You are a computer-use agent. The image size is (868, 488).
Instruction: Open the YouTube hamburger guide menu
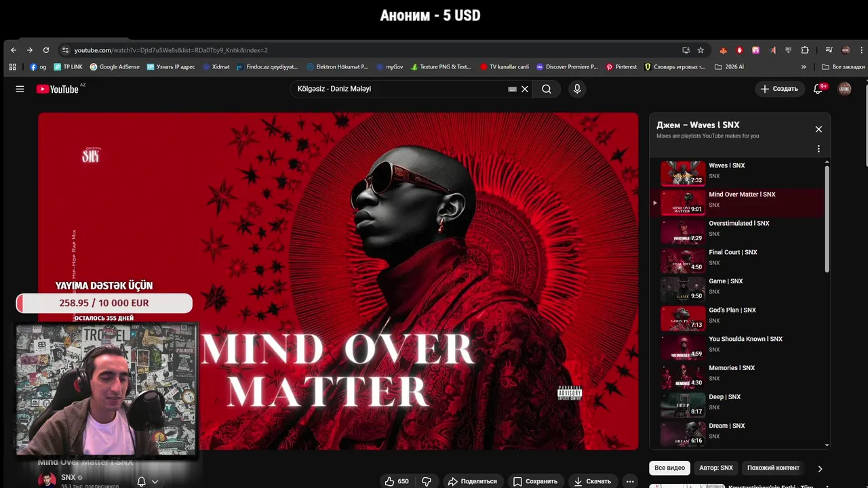pos(20,89)
